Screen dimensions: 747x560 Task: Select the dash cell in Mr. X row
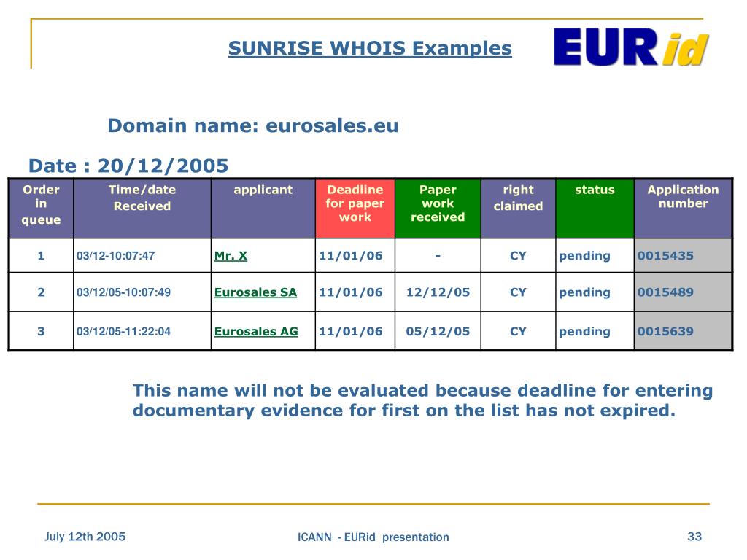coord(438,256)
